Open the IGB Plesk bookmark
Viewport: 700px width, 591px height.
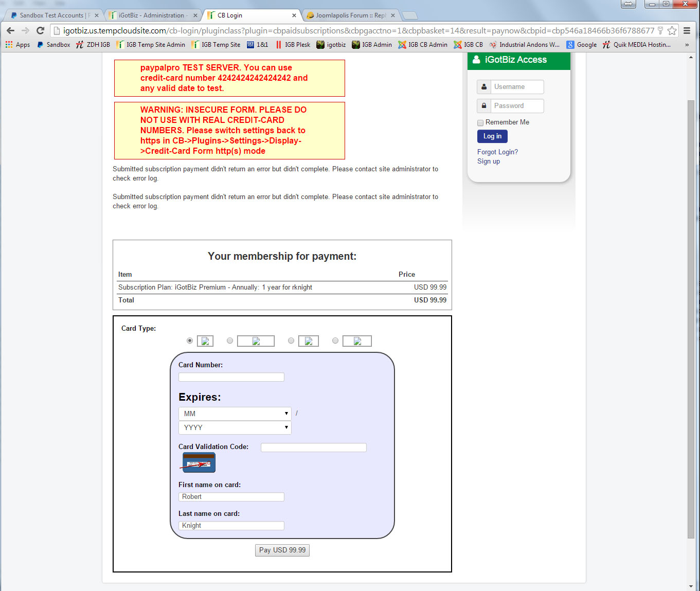click(293, 45)
